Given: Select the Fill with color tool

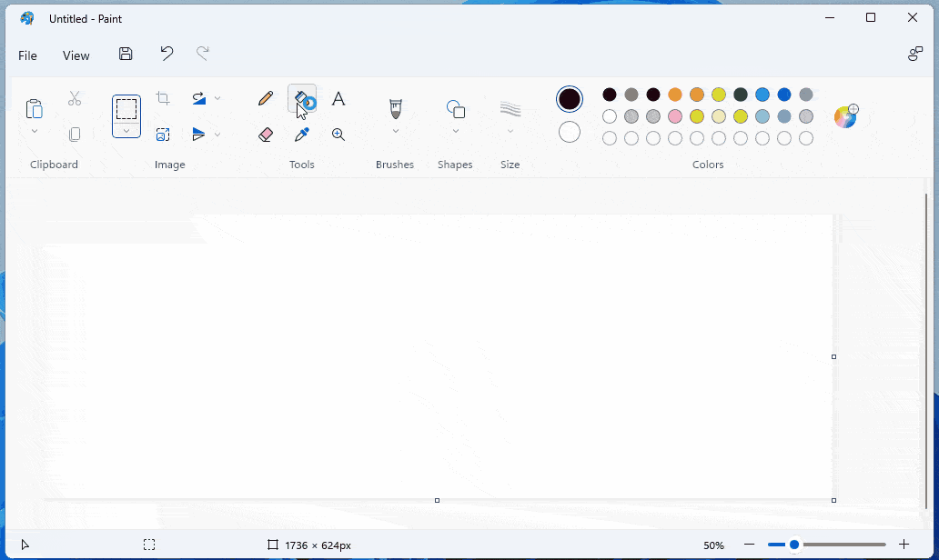Looking at the screenshot, I should [x=301, y=98].
